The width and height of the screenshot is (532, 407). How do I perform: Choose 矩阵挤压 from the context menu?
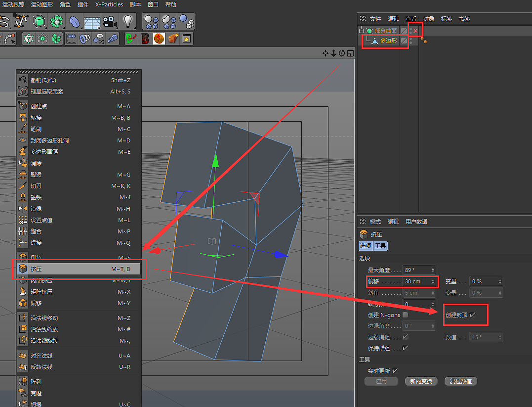[79, 291]
